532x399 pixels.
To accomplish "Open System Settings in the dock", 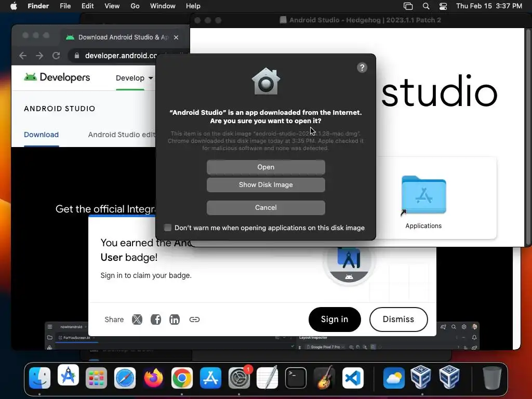I will (239, 378).
